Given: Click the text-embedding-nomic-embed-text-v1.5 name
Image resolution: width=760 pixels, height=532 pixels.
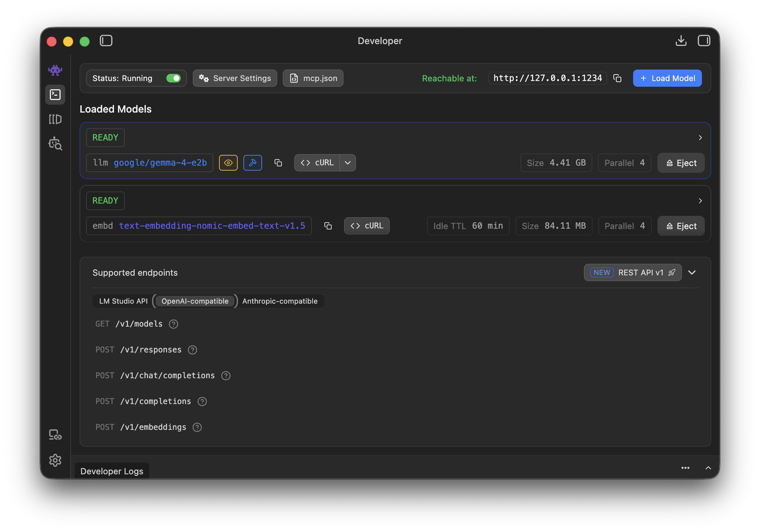Looking at the screenshot, I should (212, 226).
